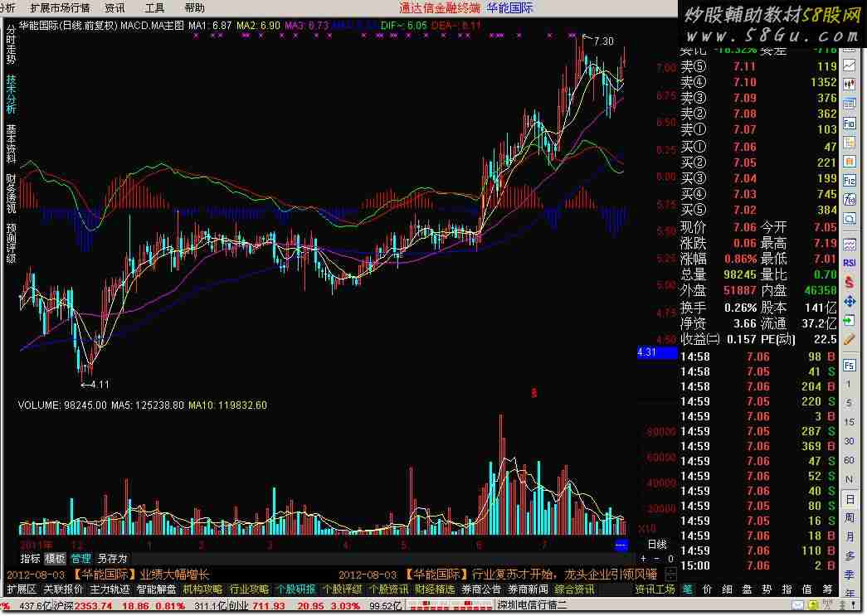The image size is (867, 616).
Task: Select daily 日 period button
Action: click(849, 499)
